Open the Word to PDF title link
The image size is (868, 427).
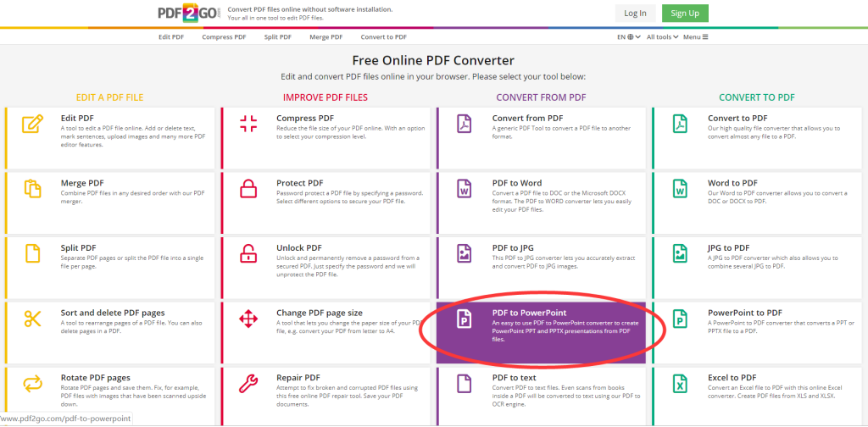pos(733,183)
